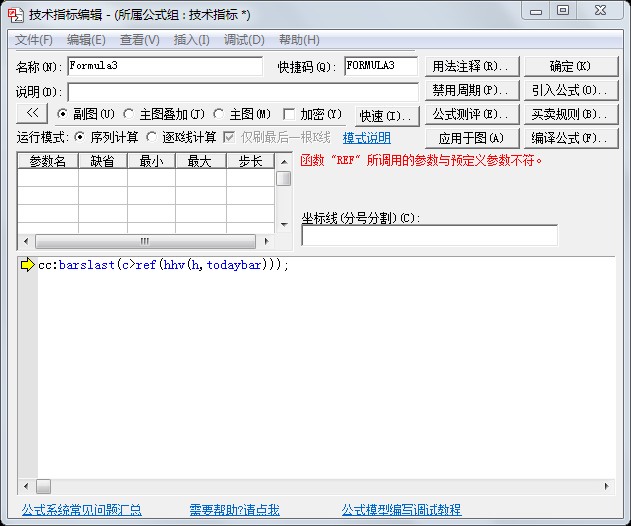Collapse panel with the << button
Viewport: 631px width, 526px height.
[32, 113]
